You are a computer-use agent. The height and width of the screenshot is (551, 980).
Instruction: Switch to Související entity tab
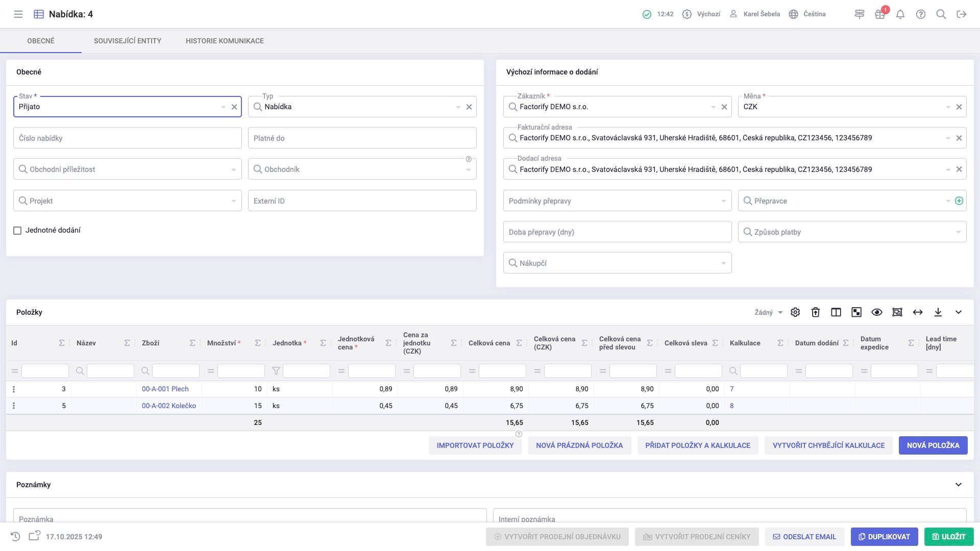[128, 41]
